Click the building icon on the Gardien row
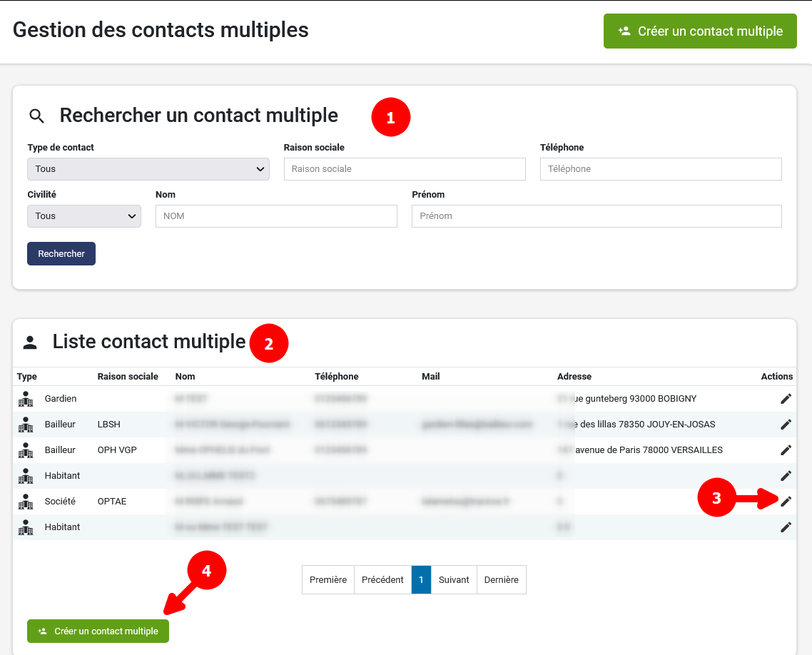The image size is (812, 655). pos(26,399)
